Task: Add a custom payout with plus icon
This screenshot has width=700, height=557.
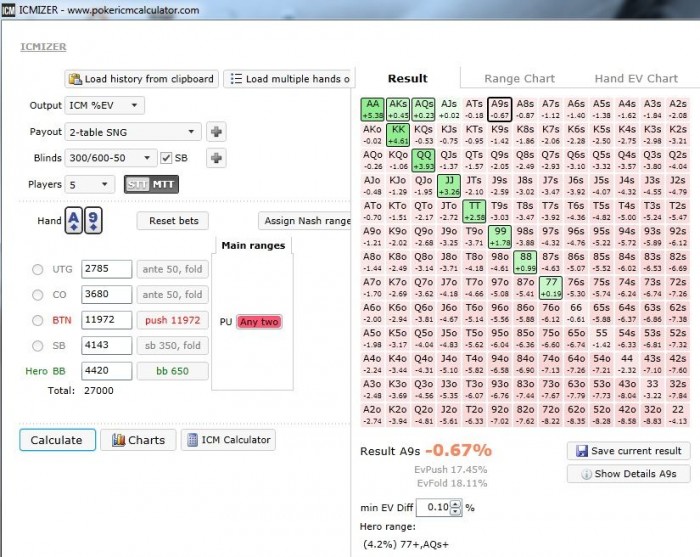Action: pos(216,132)
